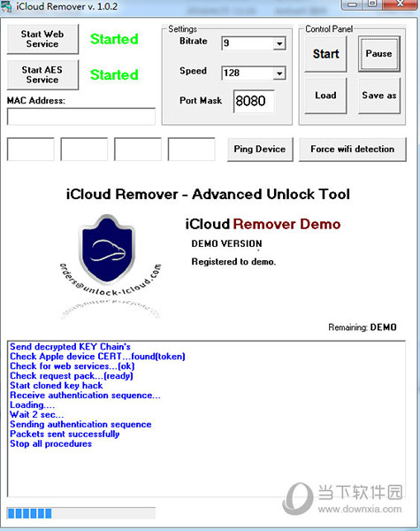Select log line 'Wait 2 sec...'

[x=36, y=415]
